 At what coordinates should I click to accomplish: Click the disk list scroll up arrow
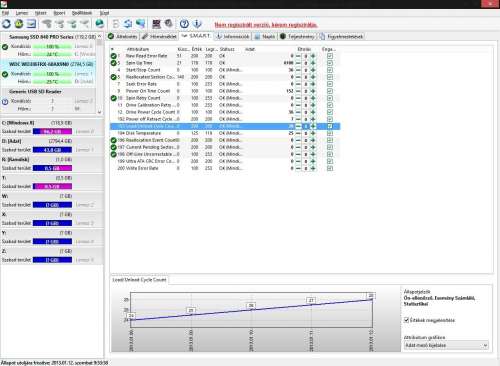click(99, 36)
